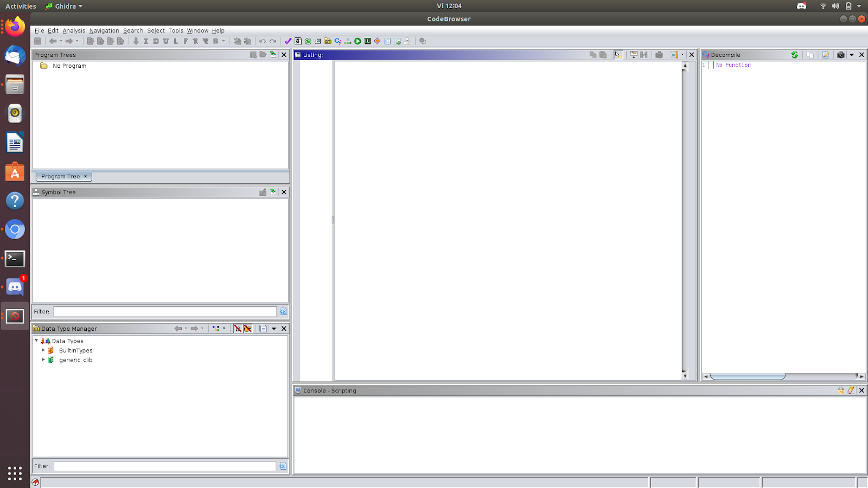The height and width of the screenshot is (488, 868).
Task: Click the diff view icon in Listing header
Action: [x=643, y=55]
